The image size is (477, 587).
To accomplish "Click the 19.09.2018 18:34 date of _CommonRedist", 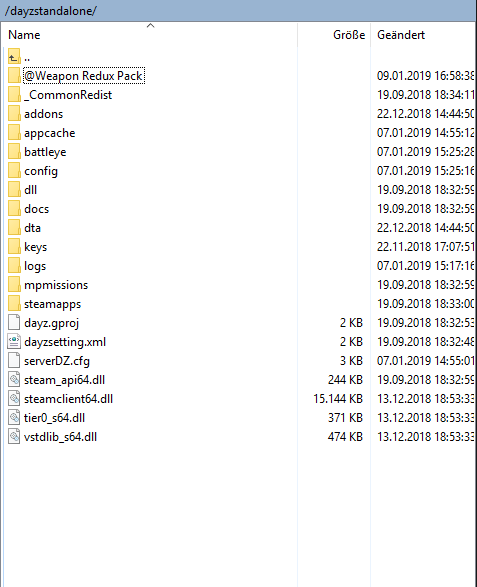I will coord(425,95).
